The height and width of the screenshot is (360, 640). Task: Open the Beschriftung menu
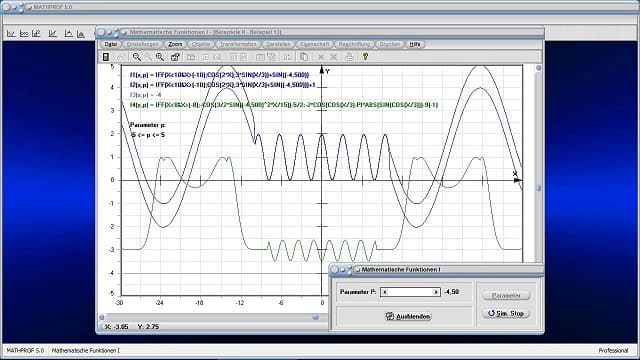354,44
